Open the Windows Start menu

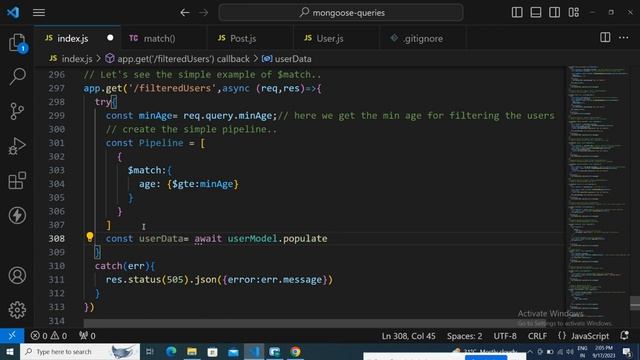point(9,351)
